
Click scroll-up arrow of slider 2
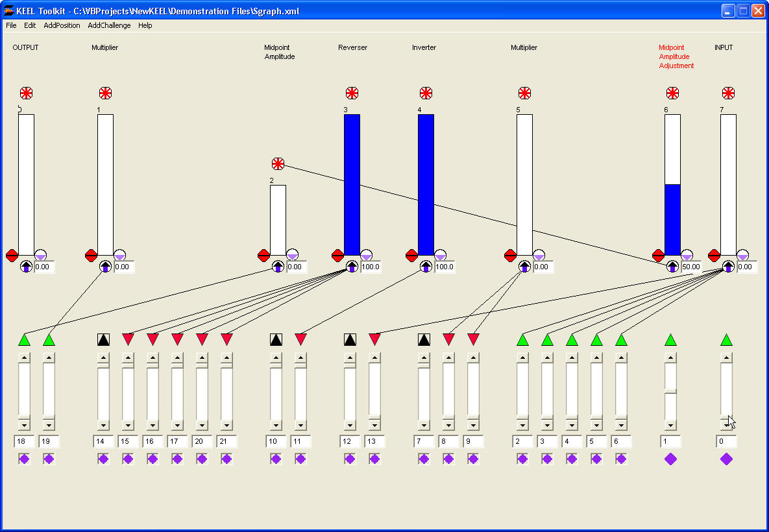point(522,357)
